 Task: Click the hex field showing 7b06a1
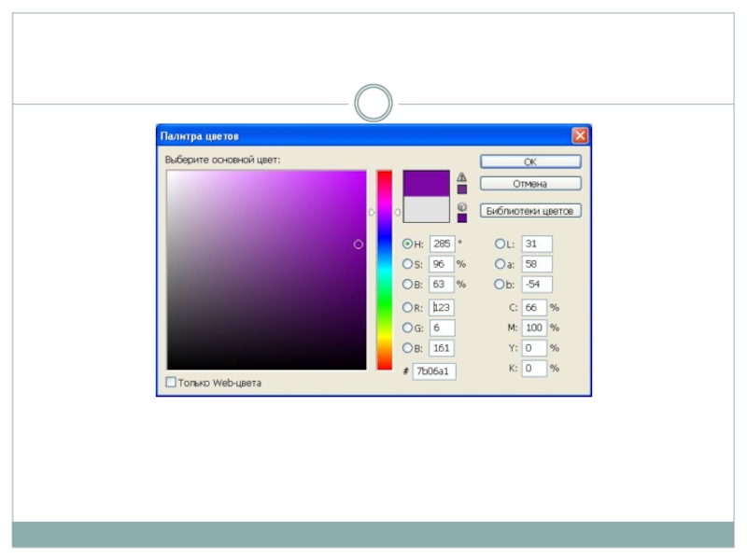point(433,371)
